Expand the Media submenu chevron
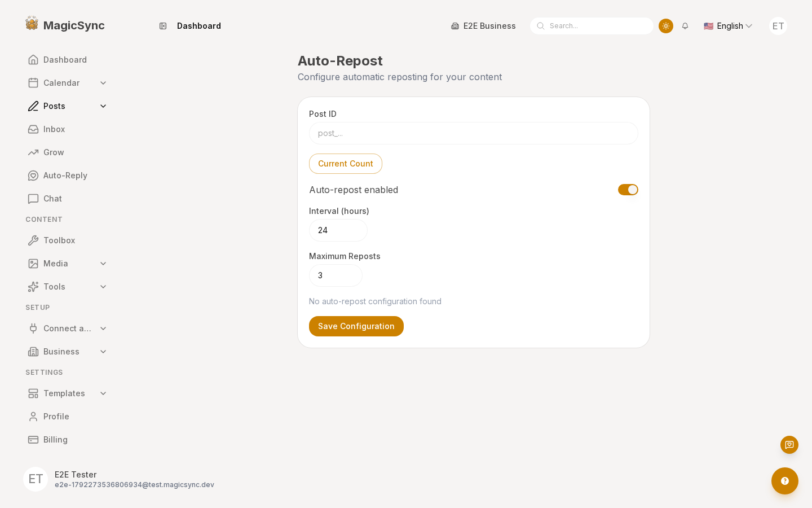The height and width of the screenshot is (508, 812). click(x=103, y=264)
